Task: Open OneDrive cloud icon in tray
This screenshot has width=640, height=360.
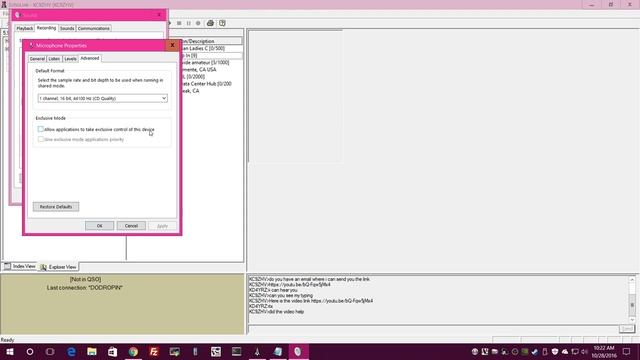Action: pyautogui.click(x=565, y=351)
